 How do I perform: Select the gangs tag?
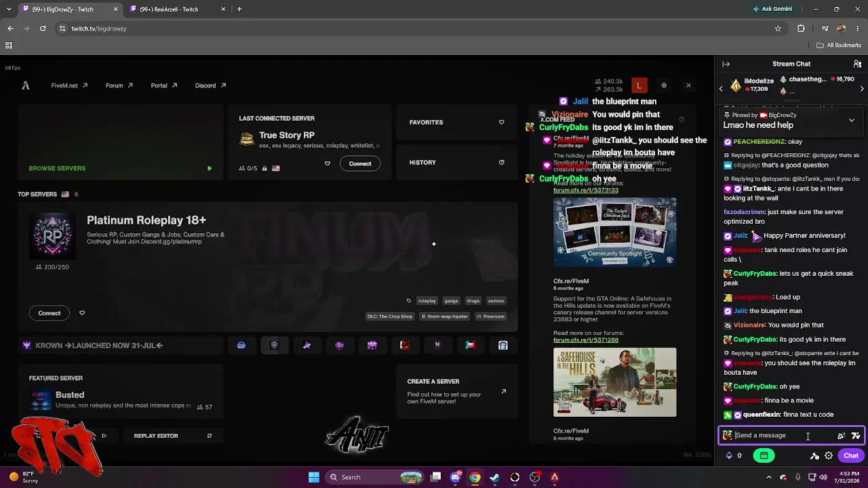tap(451, 301)
